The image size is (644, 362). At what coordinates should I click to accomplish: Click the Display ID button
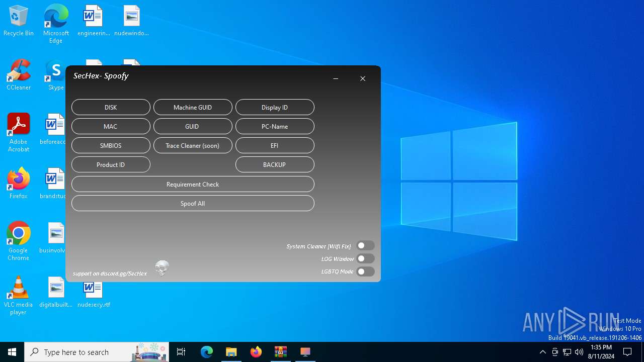coord(275,107)
